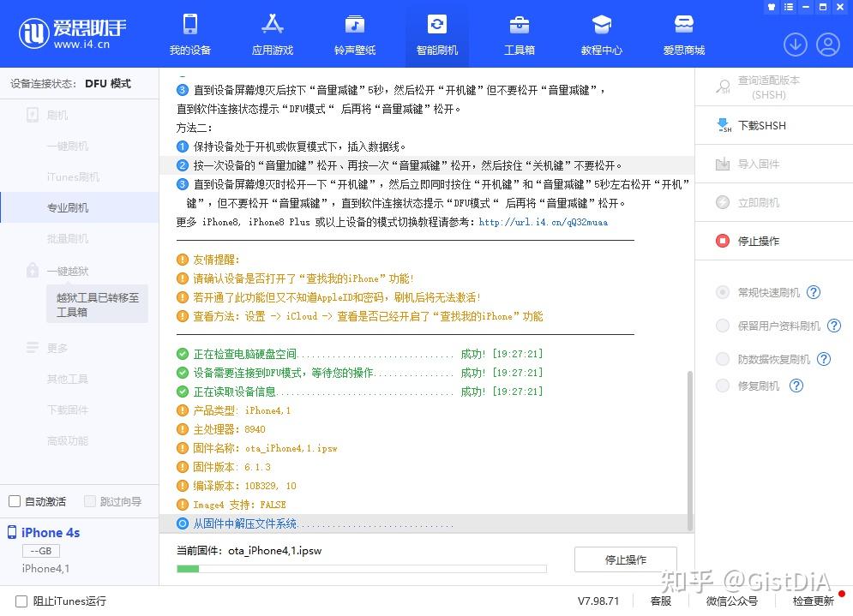Open the 铃声壁纸 ringtone wallpaper icon

(355, 25)
